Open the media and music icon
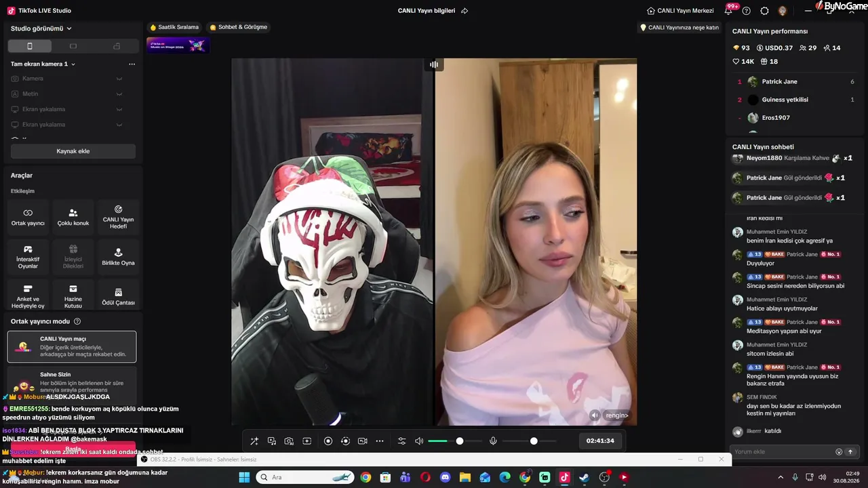The height and width of the screenshot is (488, 868). click(272, 441)
